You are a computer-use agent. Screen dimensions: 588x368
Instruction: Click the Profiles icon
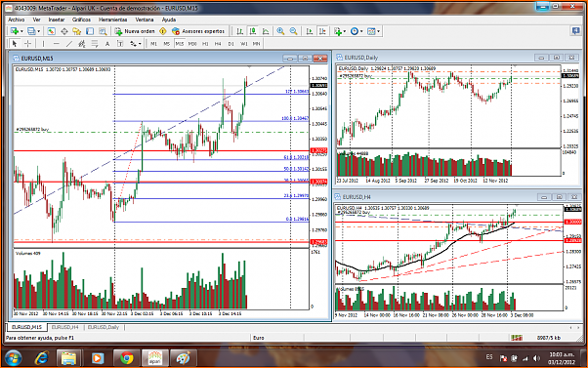coord(32,31)
